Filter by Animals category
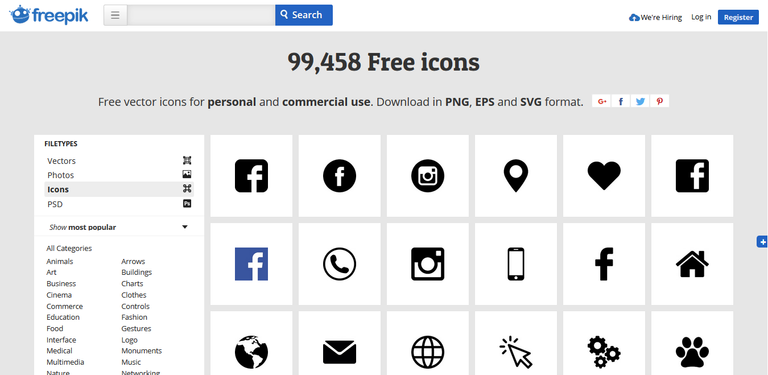 [x=60, y=261]
